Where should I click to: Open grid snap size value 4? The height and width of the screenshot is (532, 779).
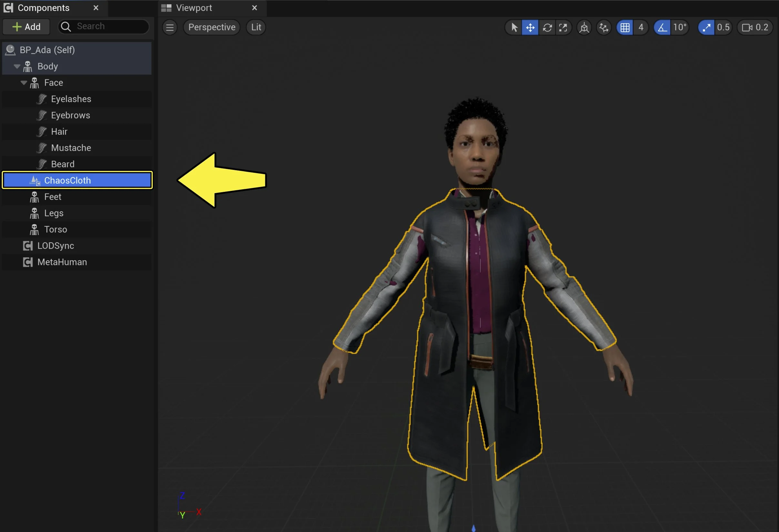tap(641, 27)
